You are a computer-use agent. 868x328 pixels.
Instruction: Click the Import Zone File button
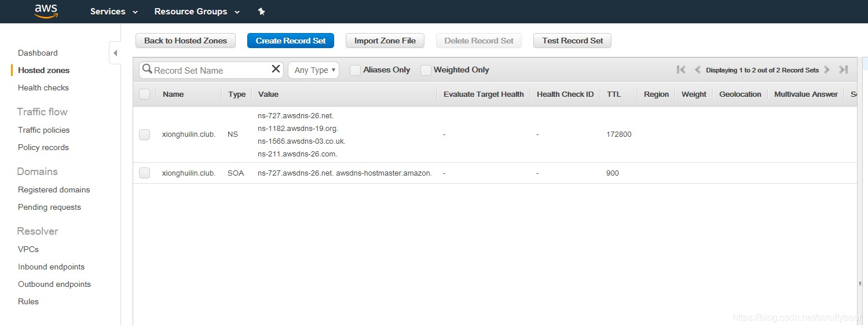click(x=385, y=41)
